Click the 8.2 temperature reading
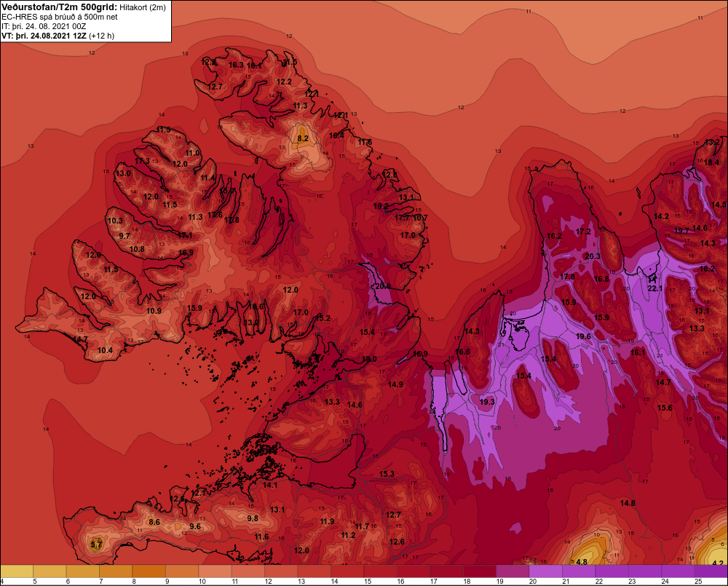This screenshot has width=728, height=586. [x=303, y=138]
